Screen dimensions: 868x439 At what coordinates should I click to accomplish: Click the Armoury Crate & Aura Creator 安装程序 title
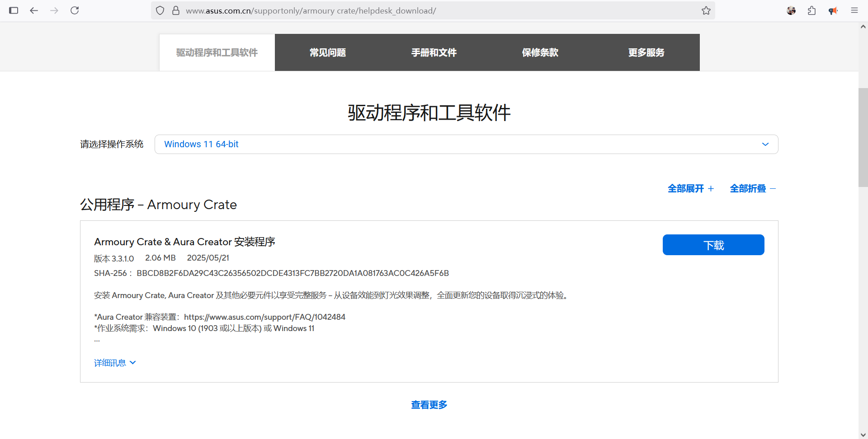pyautogui.click(x=184, y=242)
